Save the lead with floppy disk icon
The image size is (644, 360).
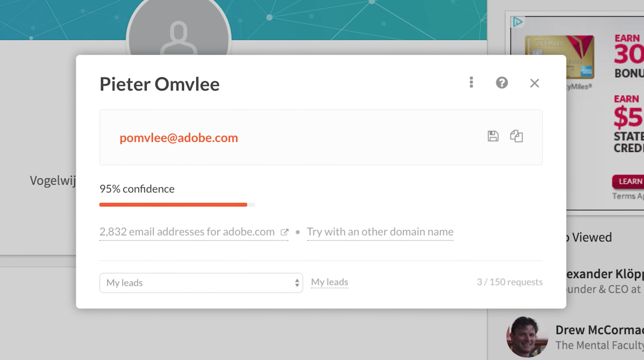click(x=493, y=136)
